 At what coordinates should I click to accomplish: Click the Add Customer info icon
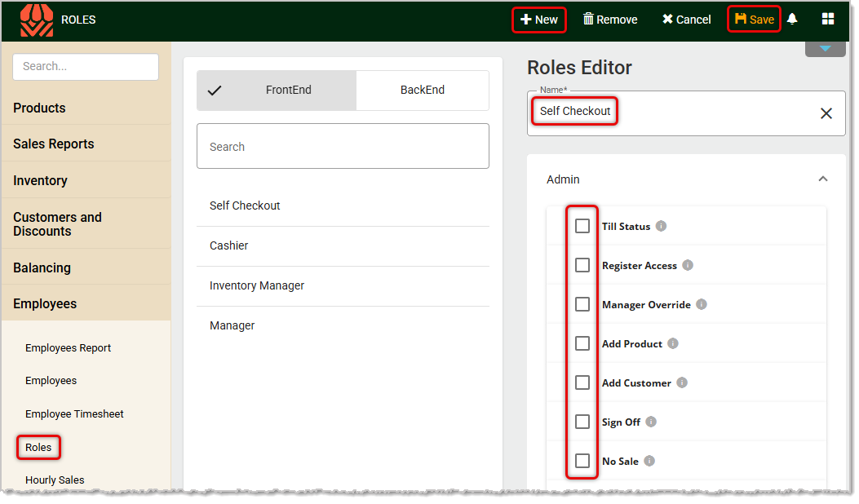point(682,383)
